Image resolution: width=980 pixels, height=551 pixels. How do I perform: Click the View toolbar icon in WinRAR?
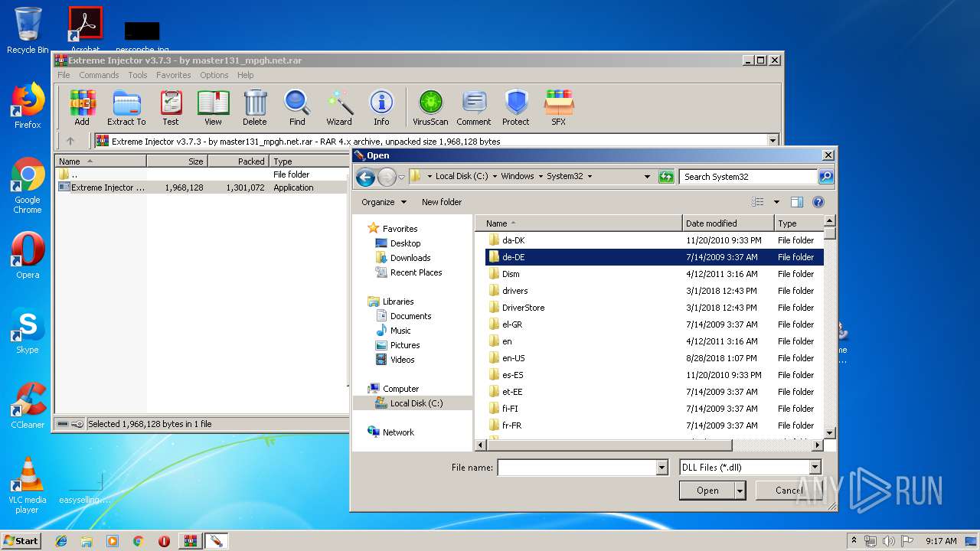[213, 107]
